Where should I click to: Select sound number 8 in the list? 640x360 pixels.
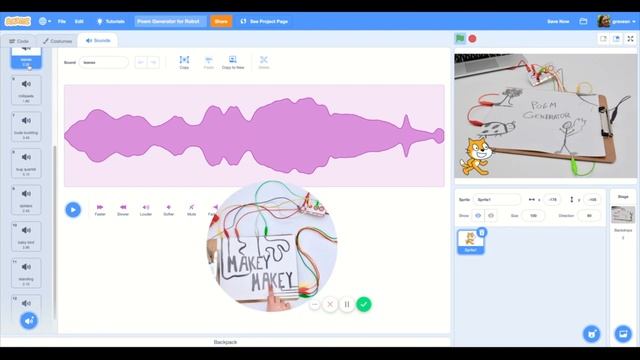26,163
